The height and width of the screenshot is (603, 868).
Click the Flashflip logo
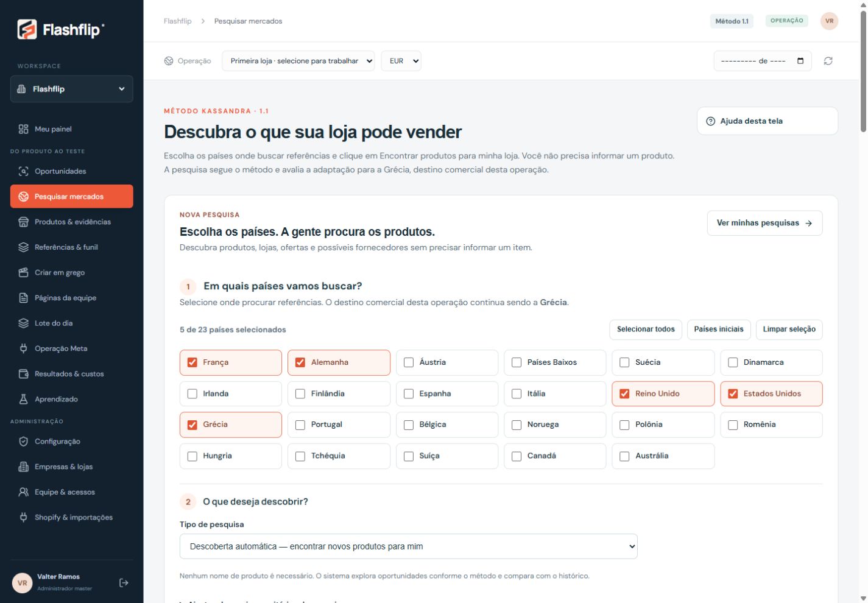tap(61, 29)
